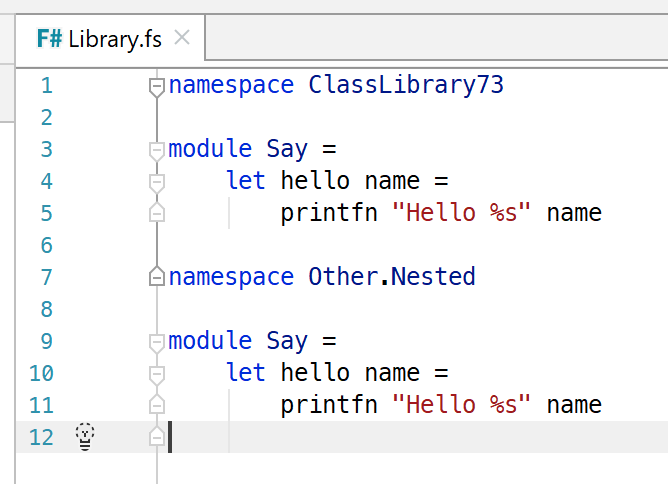Click the Say module name on line 3
Viewport: 668px width, 484px height.
click(x=287, y=150)
